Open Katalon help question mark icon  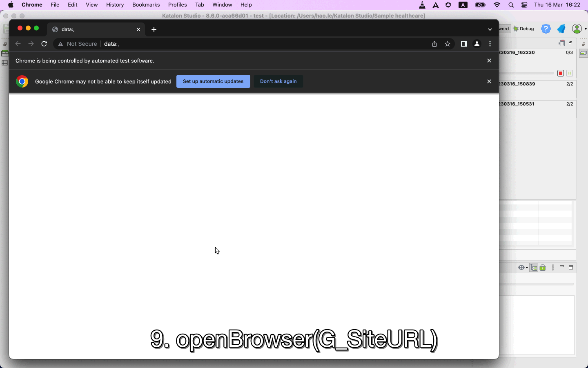tap(546, 29)
